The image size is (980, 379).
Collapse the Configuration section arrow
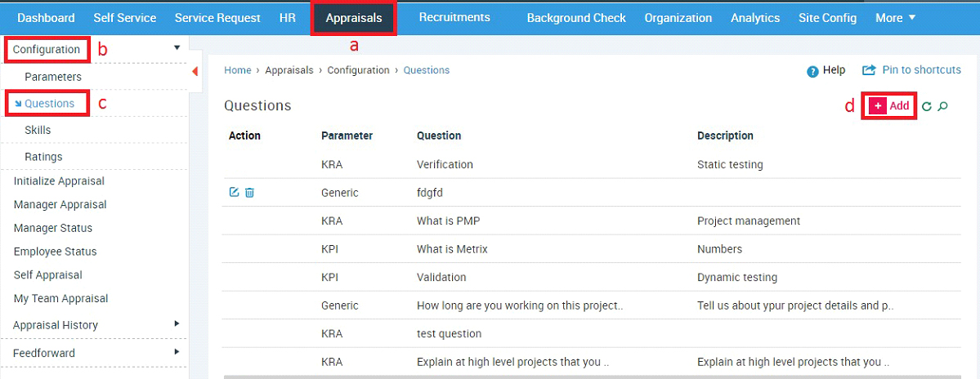177,47
